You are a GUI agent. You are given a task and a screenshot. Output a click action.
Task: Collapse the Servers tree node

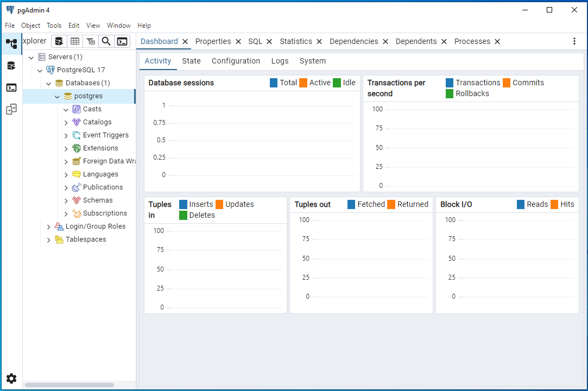[31, 57]
